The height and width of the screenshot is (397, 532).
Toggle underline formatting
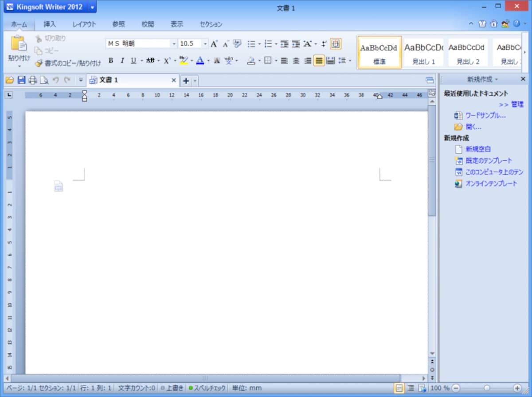(133, 60)
